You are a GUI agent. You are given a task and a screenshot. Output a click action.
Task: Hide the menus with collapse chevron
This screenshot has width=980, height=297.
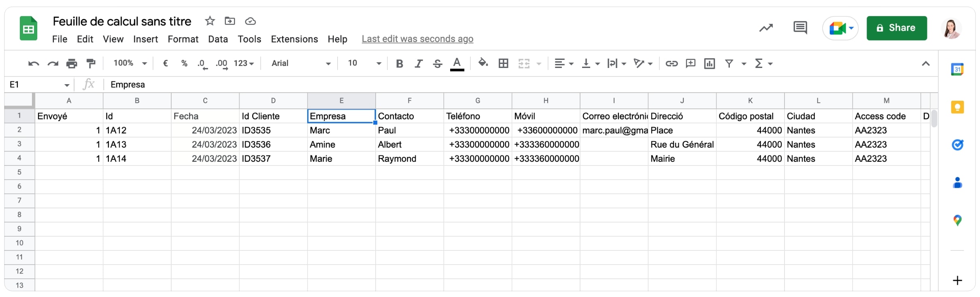click(925, 64)
